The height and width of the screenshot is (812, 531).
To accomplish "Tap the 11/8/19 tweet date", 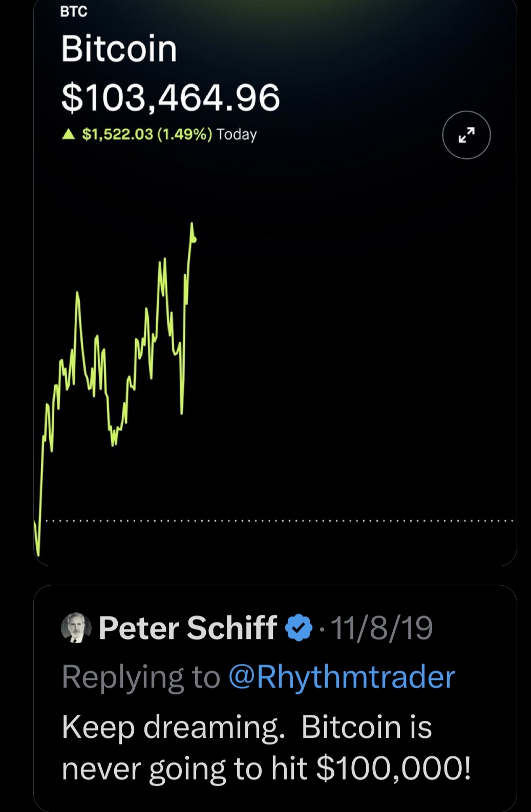I will coord(382,628).
